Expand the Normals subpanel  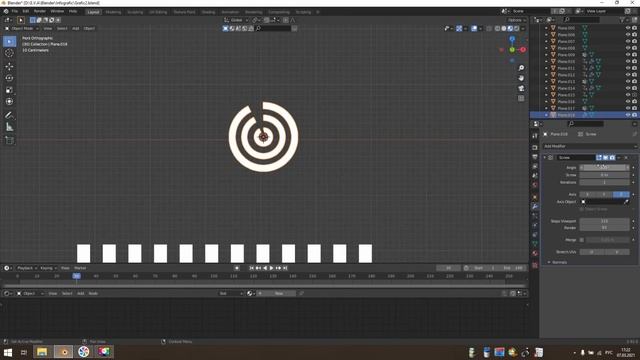(x=558, y=262)
